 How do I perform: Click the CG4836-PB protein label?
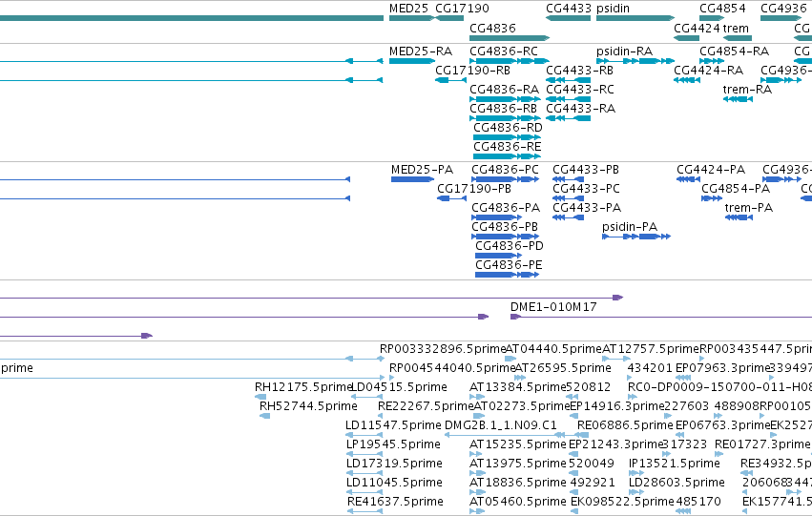tap(505, 227)
